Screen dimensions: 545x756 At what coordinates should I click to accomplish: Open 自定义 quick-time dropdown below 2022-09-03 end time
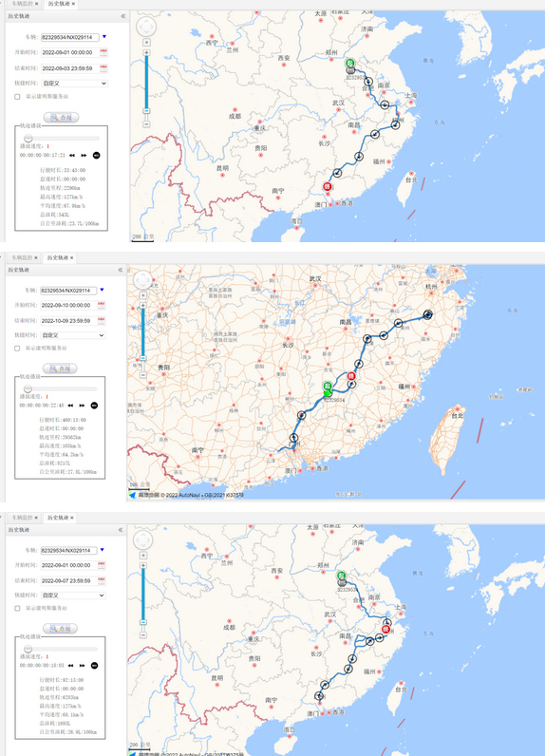(x=74, y=84)
